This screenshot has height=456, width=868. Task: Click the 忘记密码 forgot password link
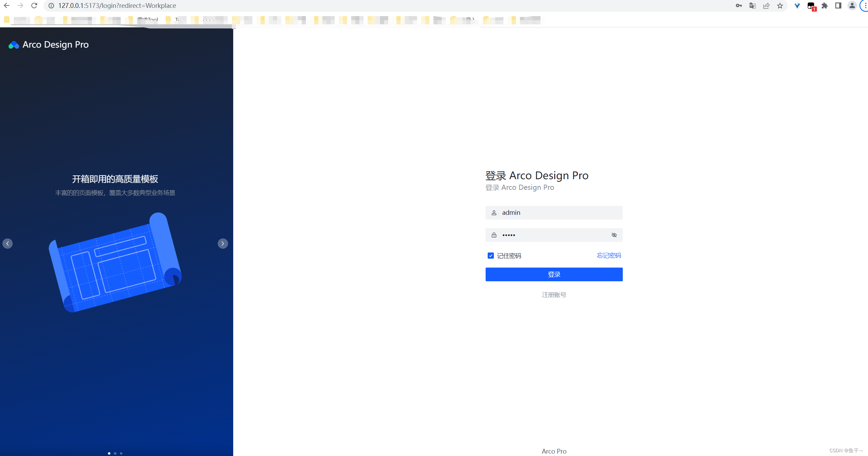click(x=609, y=256)
